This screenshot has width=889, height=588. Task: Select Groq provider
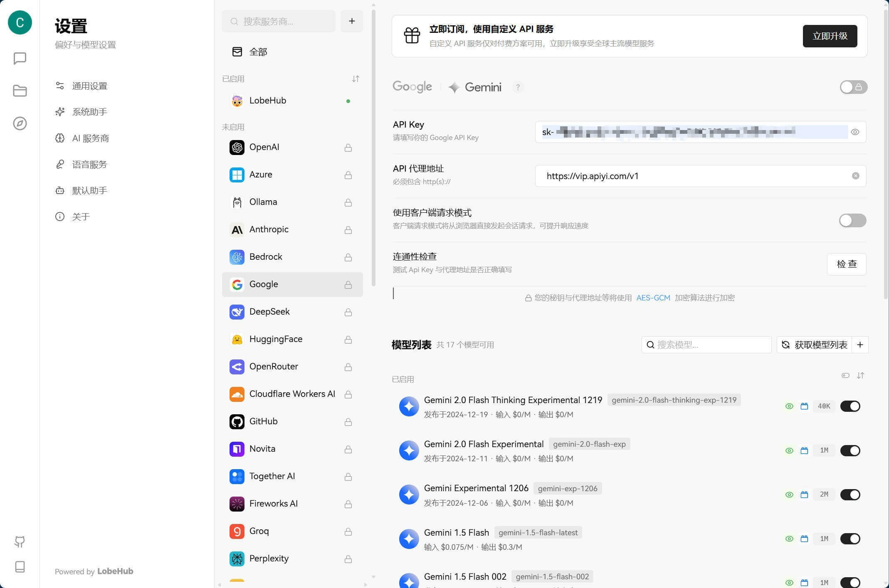pos(292,531)
